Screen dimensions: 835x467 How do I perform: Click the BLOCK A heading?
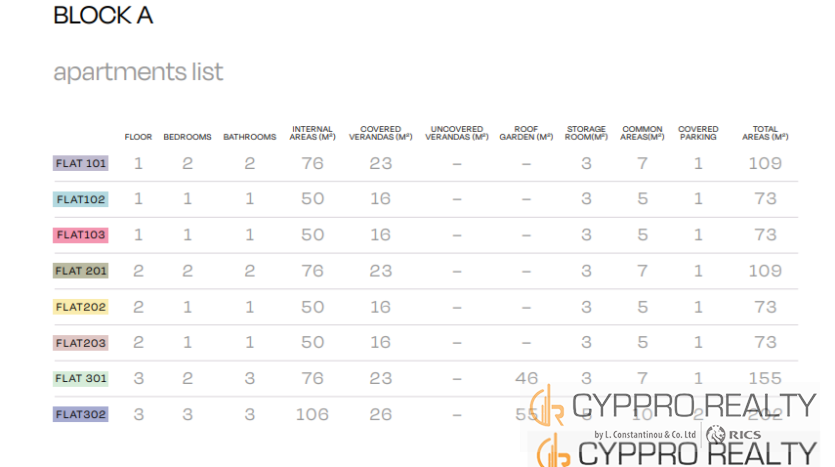(x=102, y=16)
